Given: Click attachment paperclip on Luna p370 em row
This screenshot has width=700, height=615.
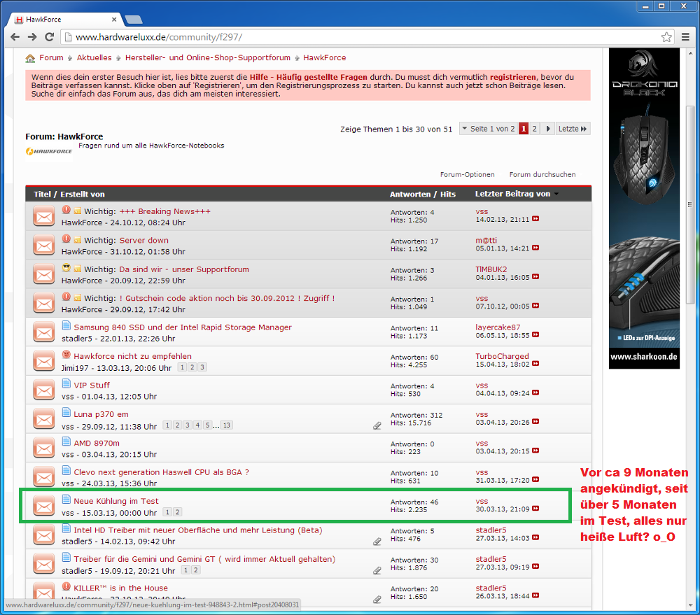Looking at the screenshot, I should click(377, 426).
